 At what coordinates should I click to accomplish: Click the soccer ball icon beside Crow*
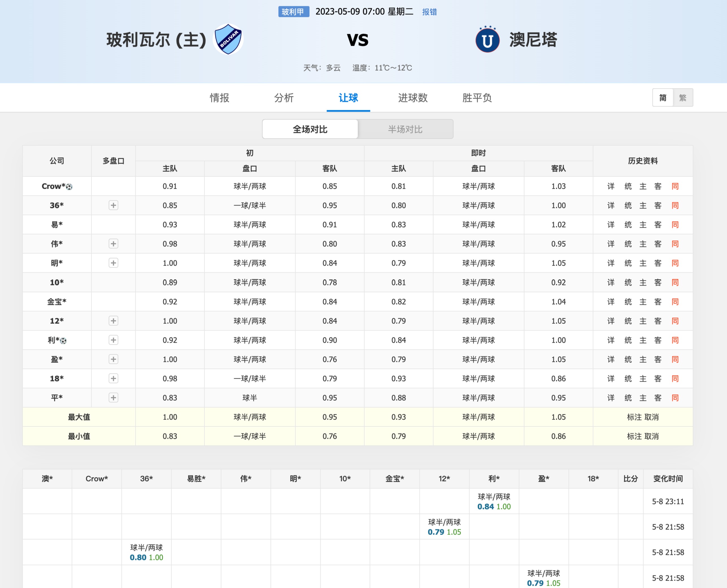[69, 187]
